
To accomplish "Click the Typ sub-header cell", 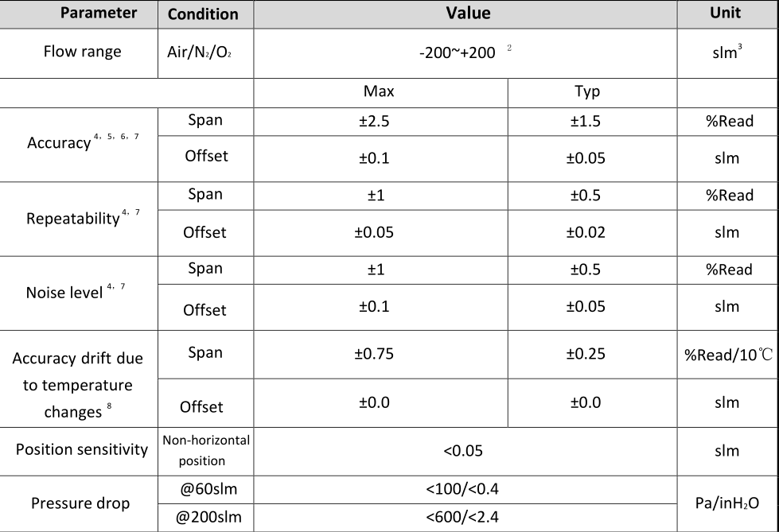I will 587,91.
